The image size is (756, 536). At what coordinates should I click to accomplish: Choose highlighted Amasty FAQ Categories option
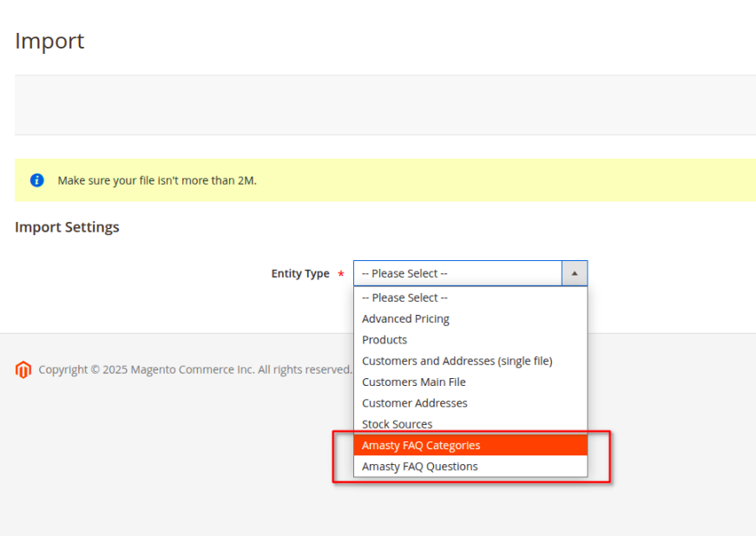tap(470, 446)
